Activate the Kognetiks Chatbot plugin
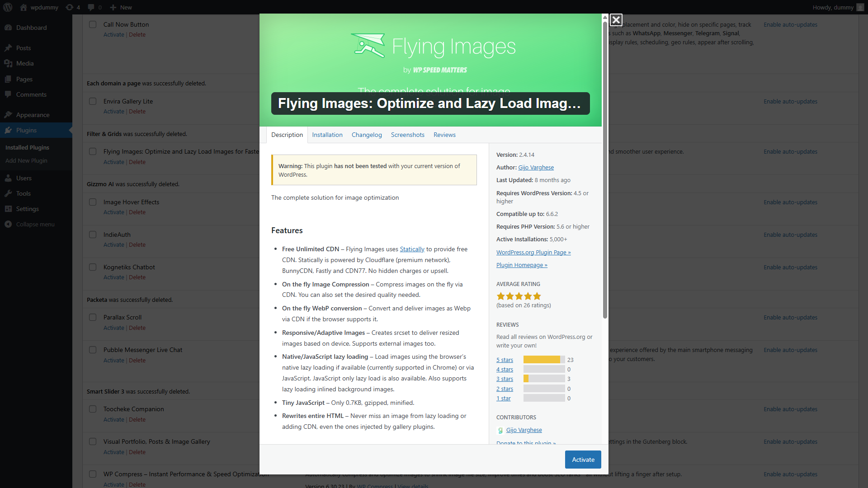 pos(113,277)
